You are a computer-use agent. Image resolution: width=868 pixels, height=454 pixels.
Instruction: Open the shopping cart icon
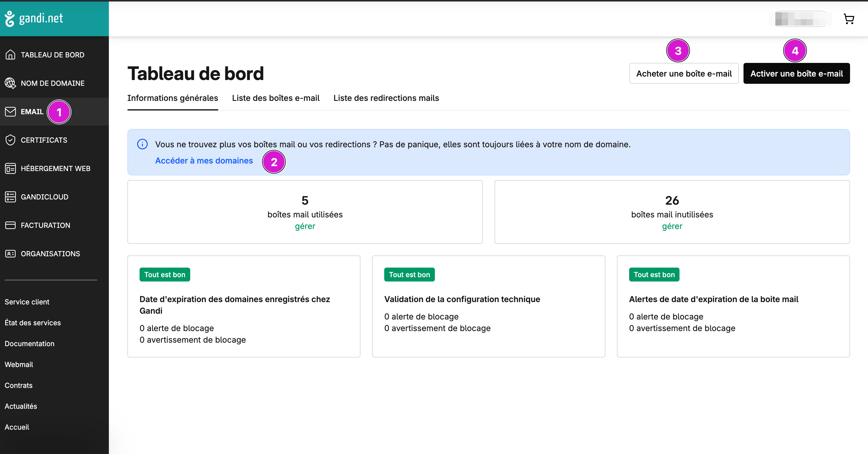[x=848, y=19]
